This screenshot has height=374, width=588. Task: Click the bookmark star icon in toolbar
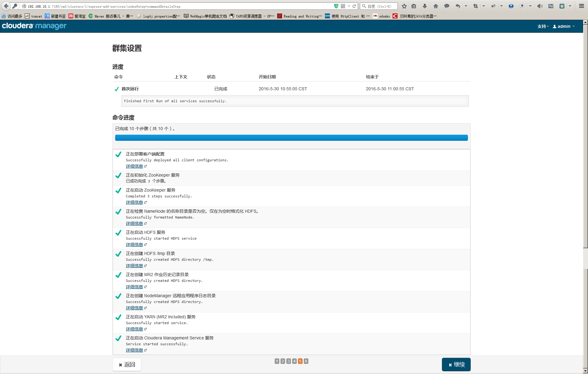click(x=404, y=6)
